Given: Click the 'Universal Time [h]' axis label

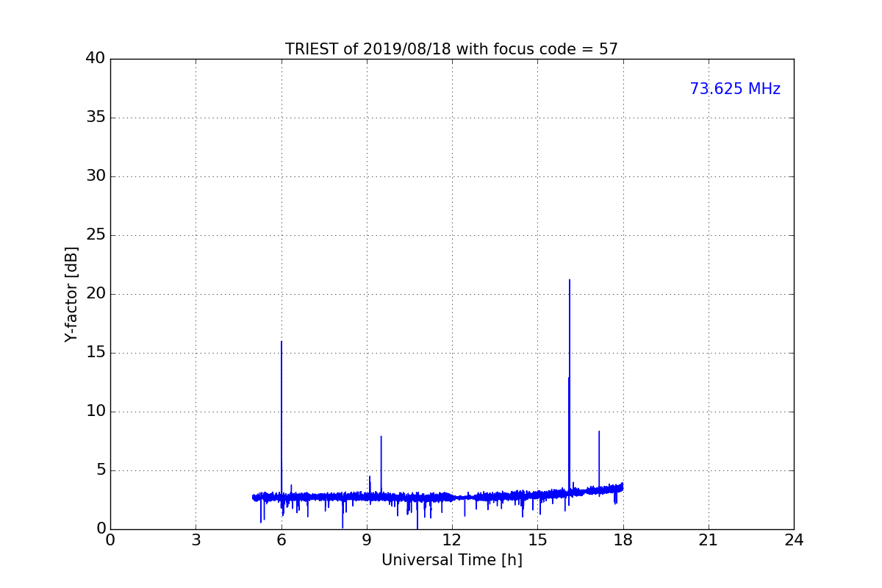Looking at the screenshot, I should pyautogui.click(x=451, y=560).
